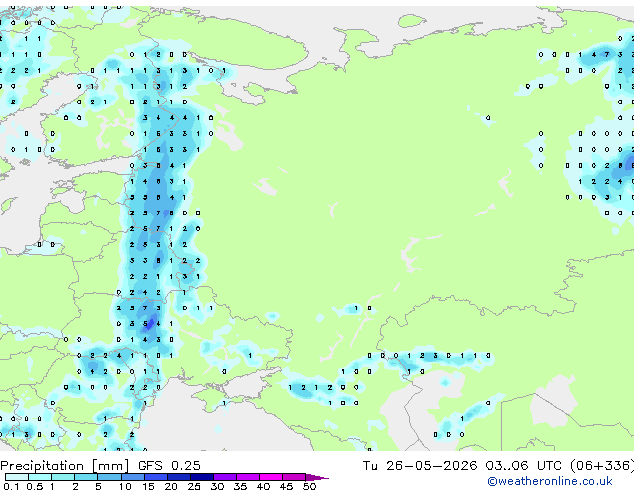This screenshot has height=490, width=634.
Task: Click the '10' legend scale label
Action: tap(125, 486)
